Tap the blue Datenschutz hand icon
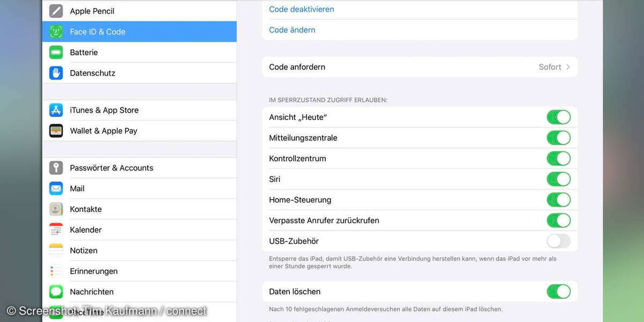Image resolution: width=644 pixels, height=322 pixels. point(56,73)
